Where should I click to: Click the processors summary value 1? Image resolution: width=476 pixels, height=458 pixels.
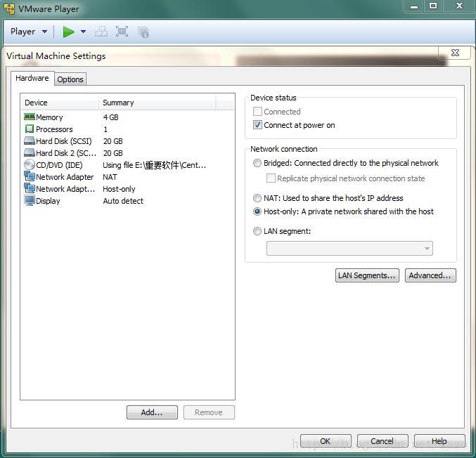pos(105,129)
